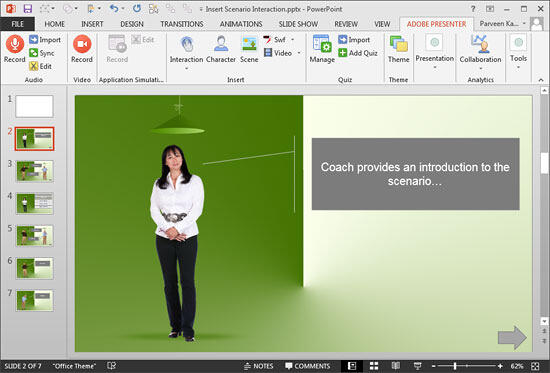
Task: Select slide 5 thumbnail
Action: click(34, 235)
